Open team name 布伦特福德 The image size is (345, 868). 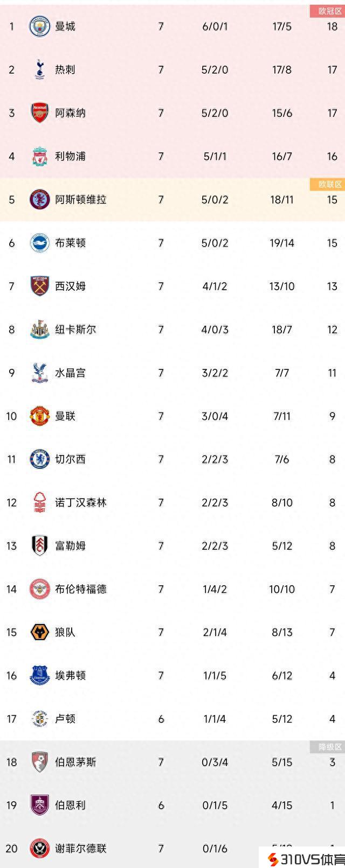click(81, 589)
